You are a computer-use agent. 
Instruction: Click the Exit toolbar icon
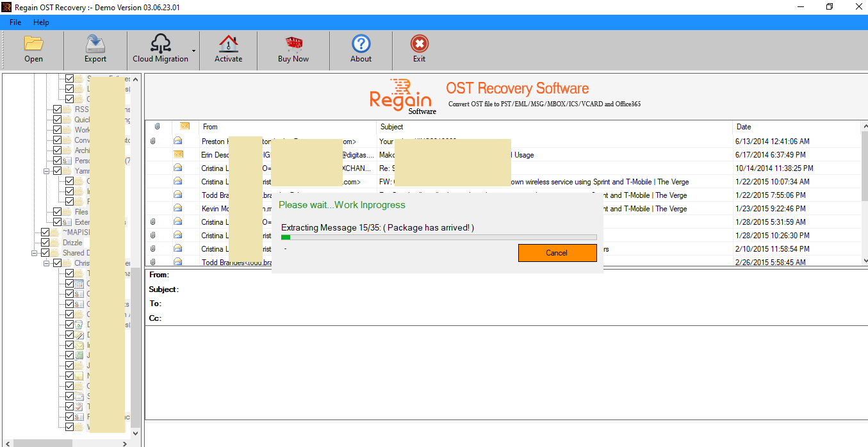coord(419,49)
